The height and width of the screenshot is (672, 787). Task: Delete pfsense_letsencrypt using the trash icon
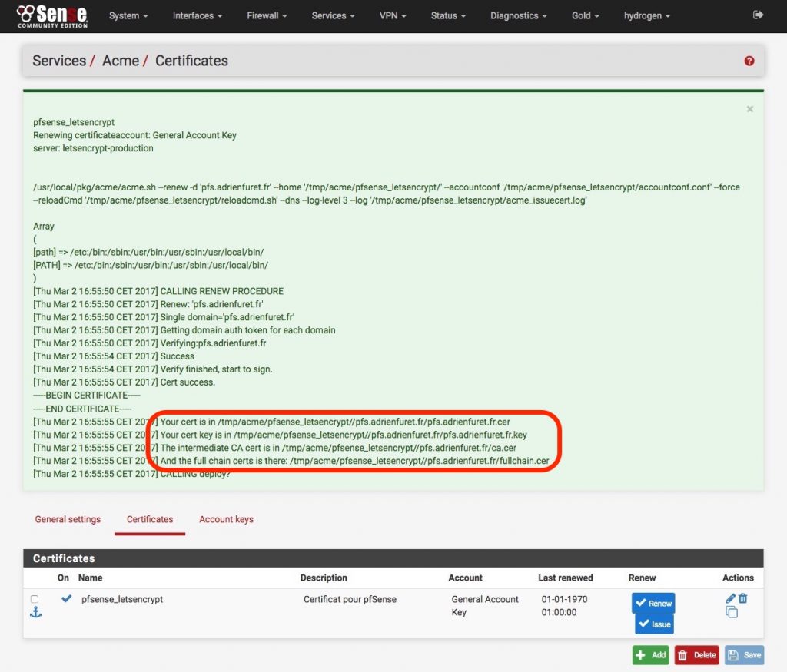pos(743,598)
